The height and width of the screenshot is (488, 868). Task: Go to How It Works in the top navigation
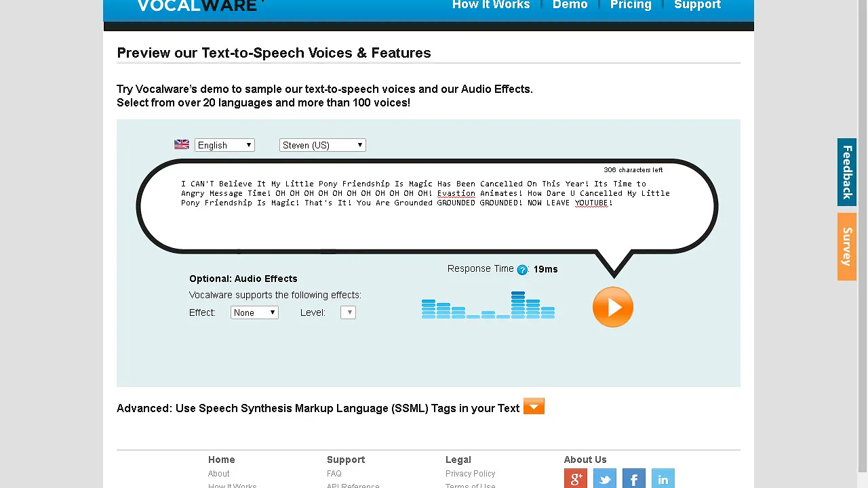click(491, 5)
